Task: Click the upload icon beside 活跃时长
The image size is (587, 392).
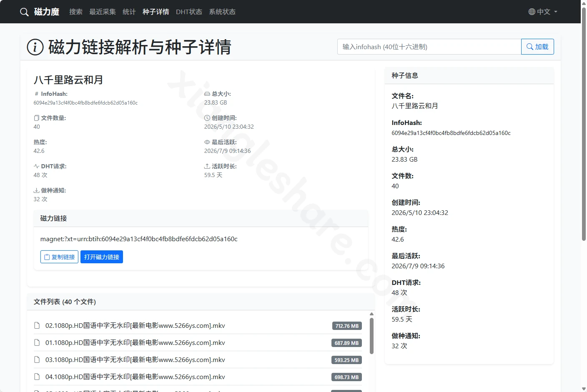Action: [x=207, y=166]
